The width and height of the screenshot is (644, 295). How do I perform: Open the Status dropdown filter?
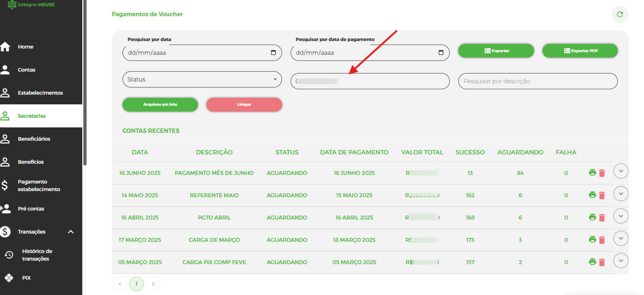[202, 80]
